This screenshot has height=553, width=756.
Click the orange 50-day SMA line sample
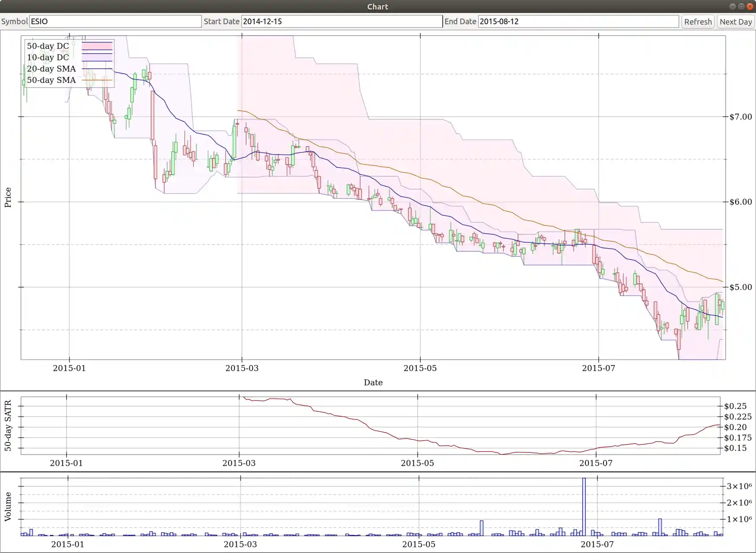point(97,80)
